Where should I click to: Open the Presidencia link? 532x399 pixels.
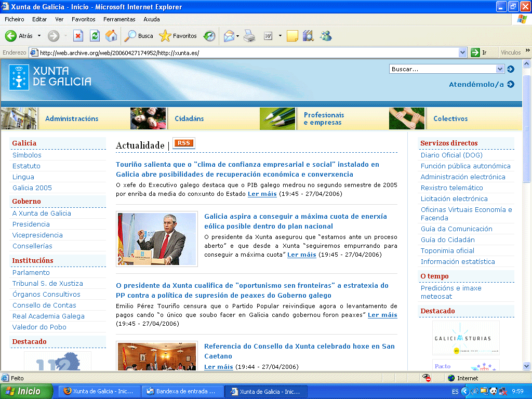point(31,224)
